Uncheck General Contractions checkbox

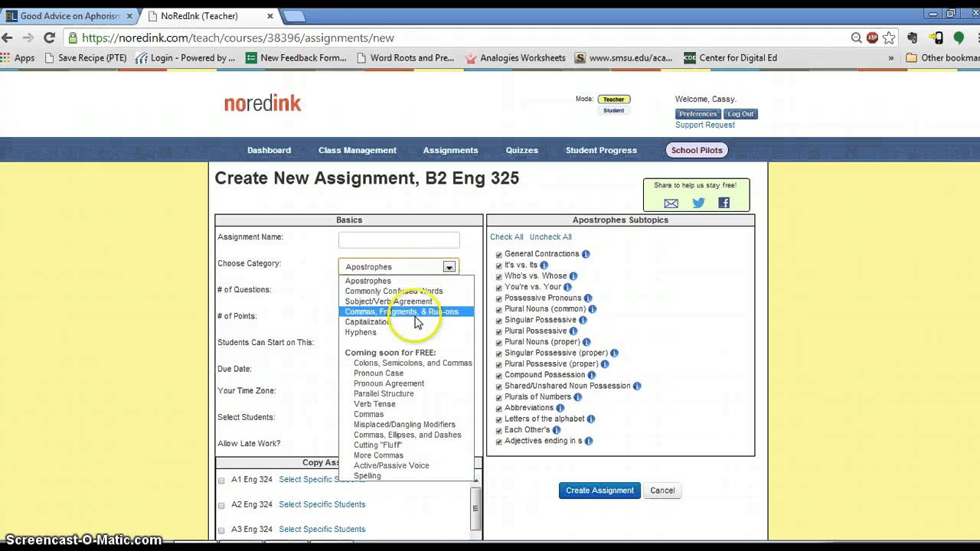coord(498,255)
